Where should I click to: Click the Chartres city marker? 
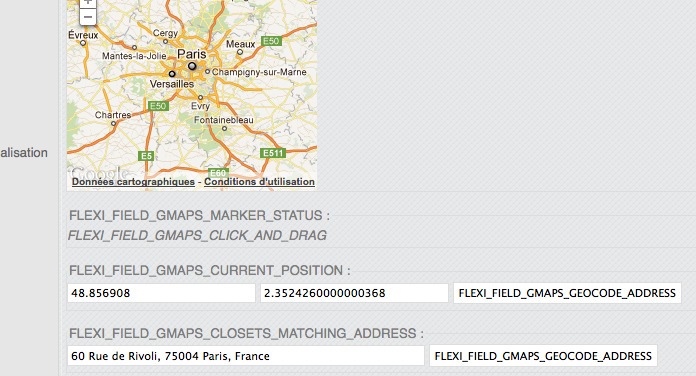(x=114, y=124)
